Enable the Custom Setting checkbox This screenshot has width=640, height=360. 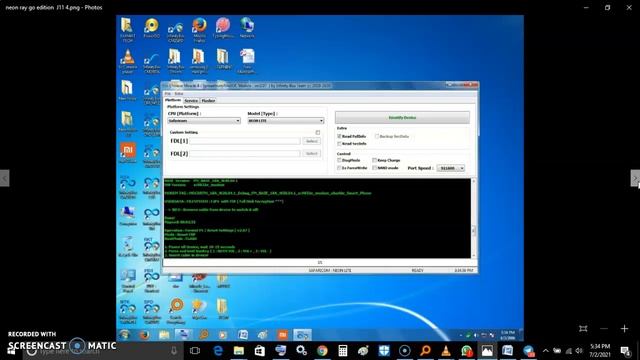[318, 133]
